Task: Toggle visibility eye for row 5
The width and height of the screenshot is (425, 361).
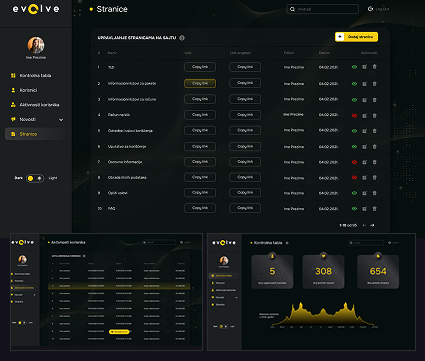Action: click(354, 131)
